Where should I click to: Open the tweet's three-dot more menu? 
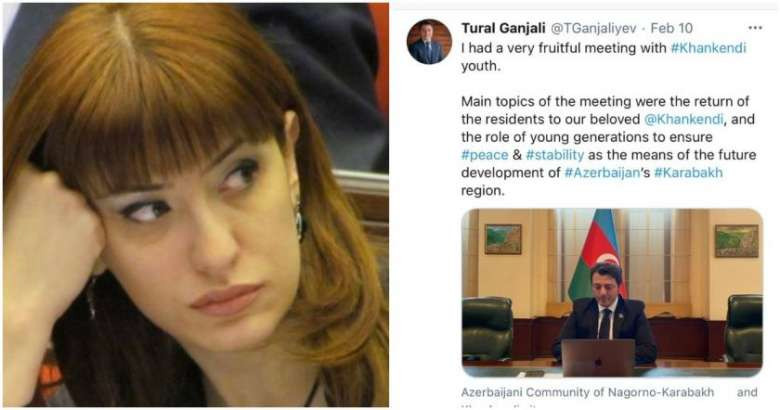pos(755,28)
